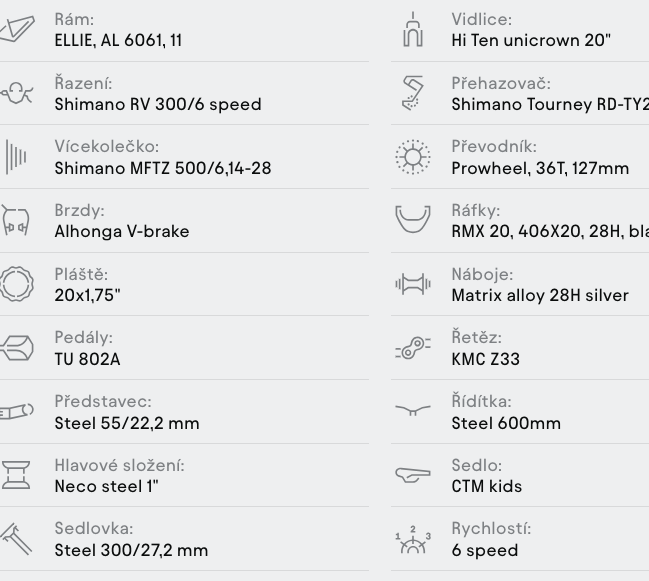Click the fork icon beside Vidlice
The height and width of the screenshot is (581, 649).
click(x=413, y=29)
